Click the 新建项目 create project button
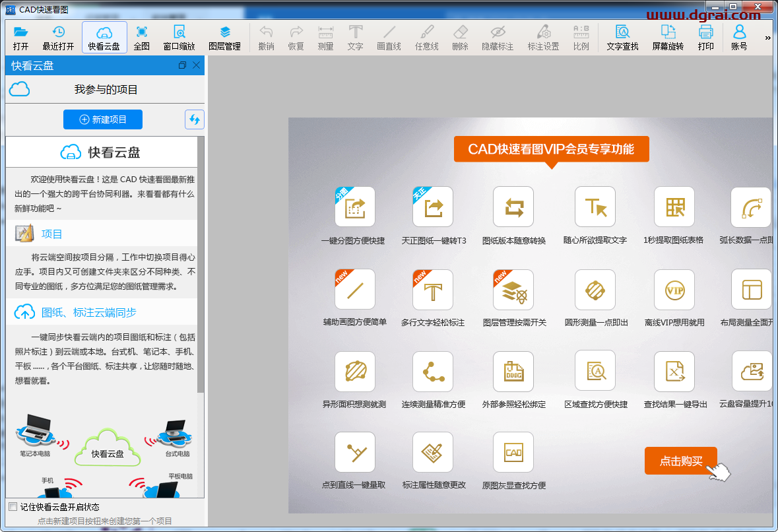Viewport: 778px width, 532px height. (103, 119)
